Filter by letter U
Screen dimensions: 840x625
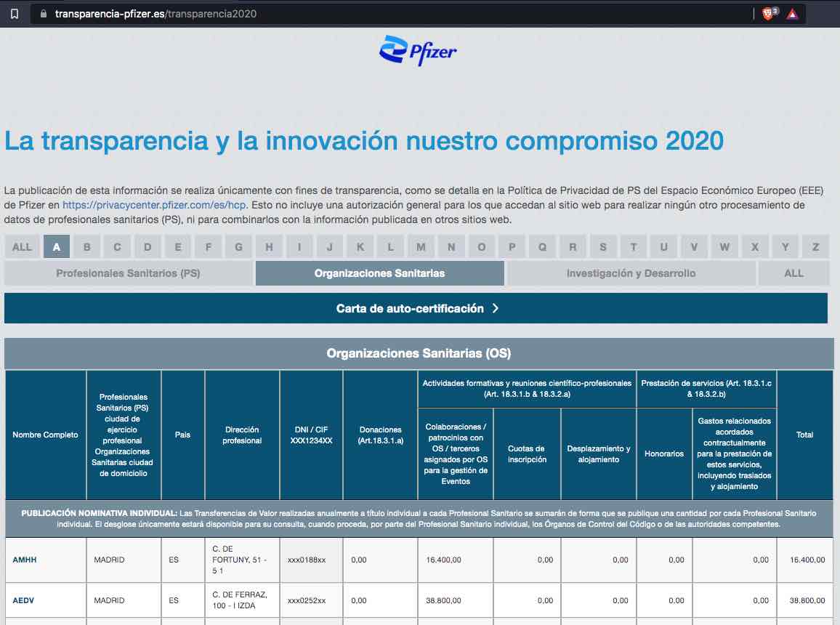pyautogui.click(x=663, y=247)
